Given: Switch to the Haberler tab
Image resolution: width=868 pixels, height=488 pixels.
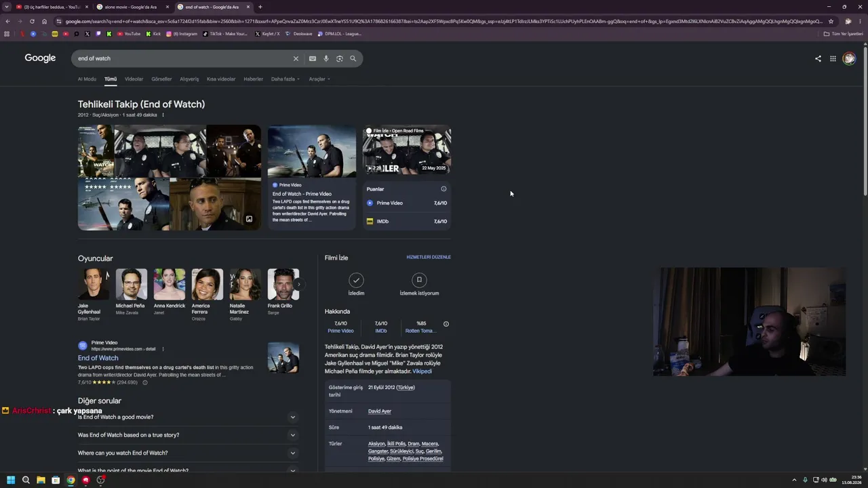Looking at the screenshot, I should click(253, 79).
